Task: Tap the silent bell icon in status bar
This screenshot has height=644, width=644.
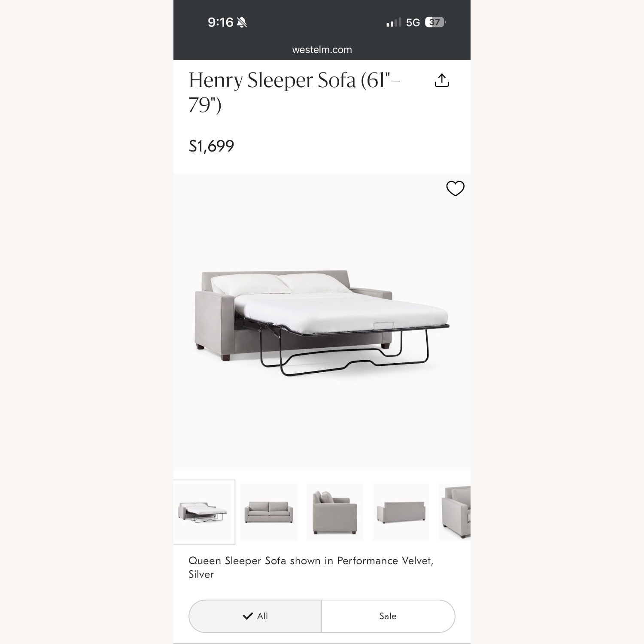Action: coord(242,22)
